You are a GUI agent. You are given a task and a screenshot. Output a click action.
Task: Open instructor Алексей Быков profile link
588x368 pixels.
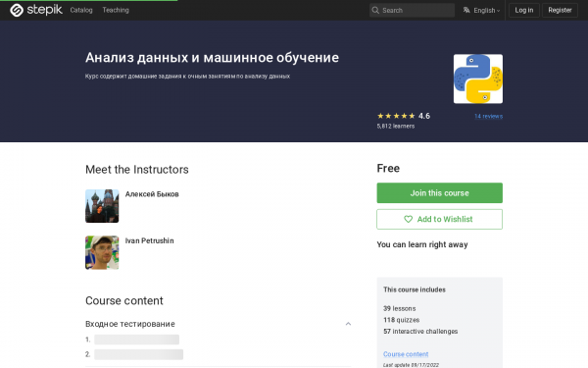[152, 194]
